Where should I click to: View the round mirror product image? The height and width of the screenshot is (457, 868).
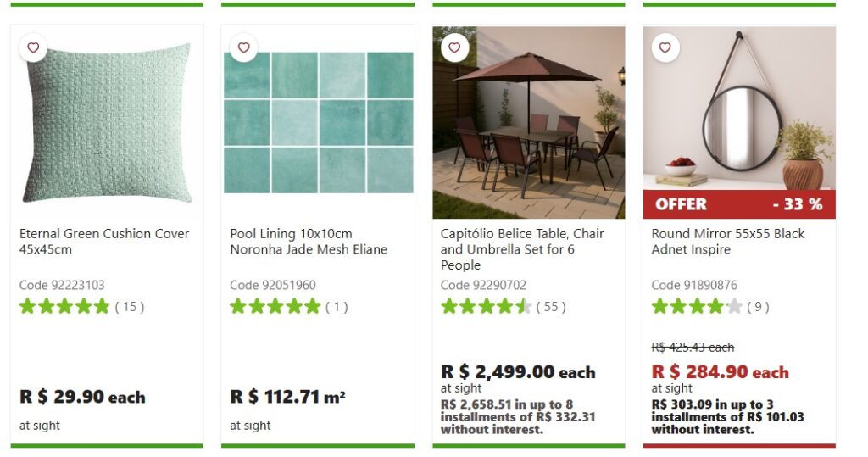point(739,110)
